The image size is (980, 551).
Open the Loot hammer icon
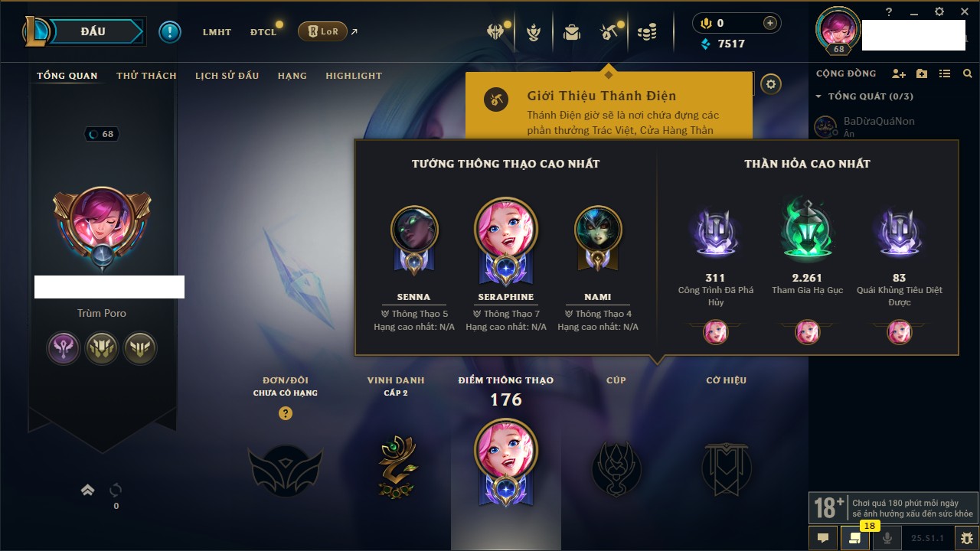pyautogui.click(x=607, y=32)
